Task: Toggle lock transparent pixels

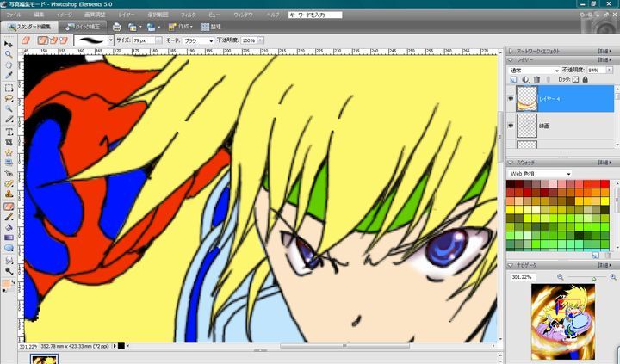Action: (x=575, y=79)
